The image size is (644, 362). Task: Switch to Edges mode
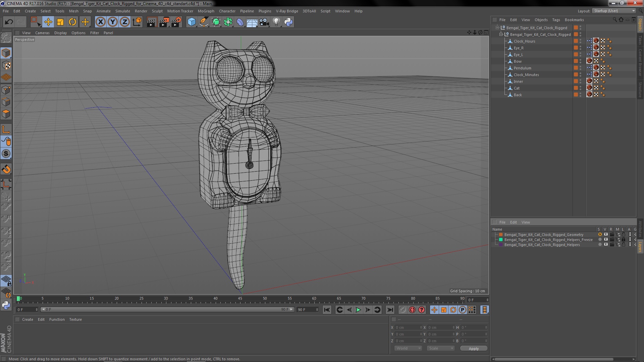[x=6, y=102]
